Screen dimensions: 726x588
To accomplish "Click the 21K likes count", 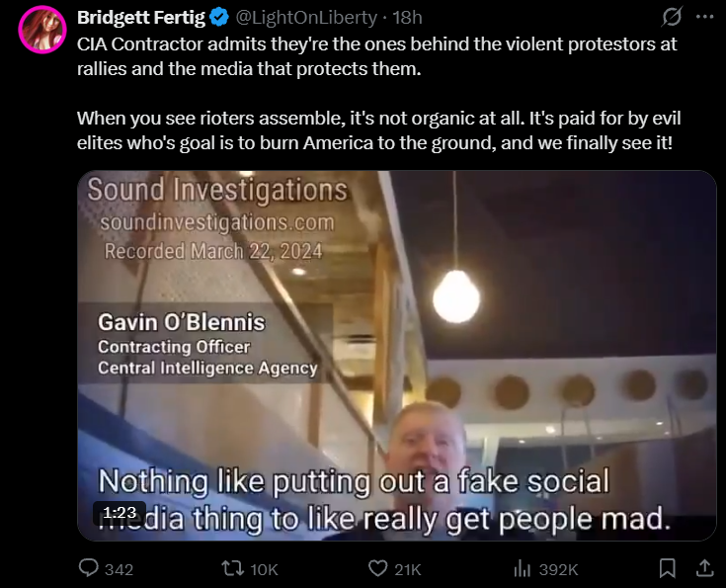I will (407, 569).
